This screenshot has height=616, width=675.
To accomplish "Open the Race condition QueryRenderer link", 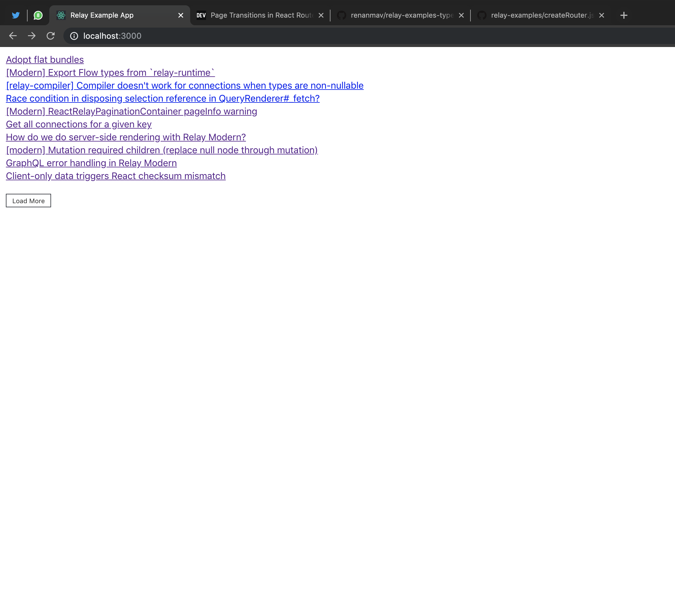I will tap(163, 98).
